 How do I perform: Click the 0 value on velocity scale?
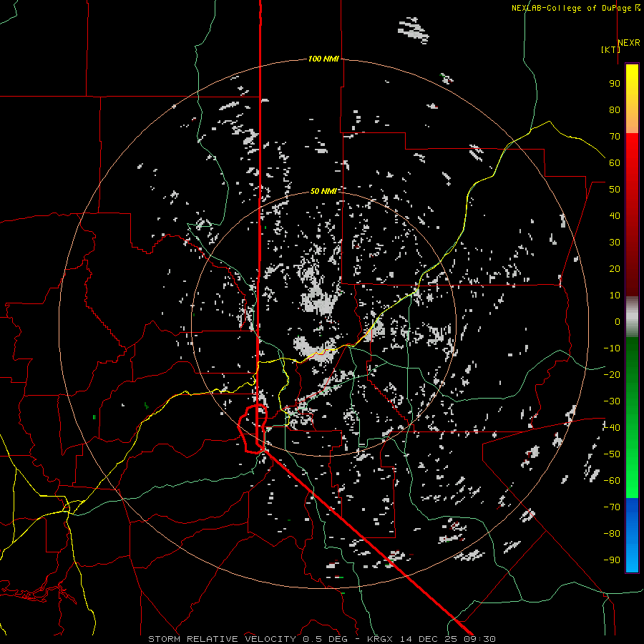pos(618,322)
